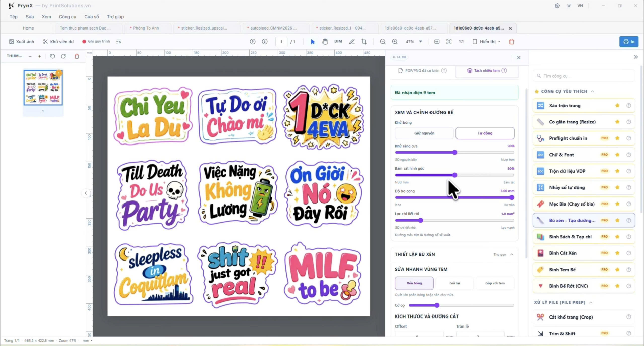644x346 pixels.
Task: Choose the Tự động shadow option
Action: click(485, 133)
